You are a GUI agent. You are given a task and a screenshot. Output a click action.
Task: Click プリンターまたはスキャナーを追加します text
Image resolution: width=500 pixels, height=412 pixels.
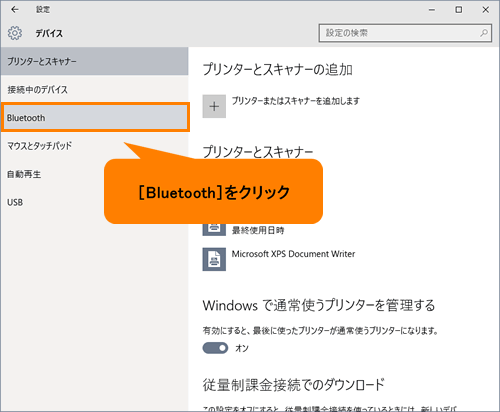tap(296, 101)
